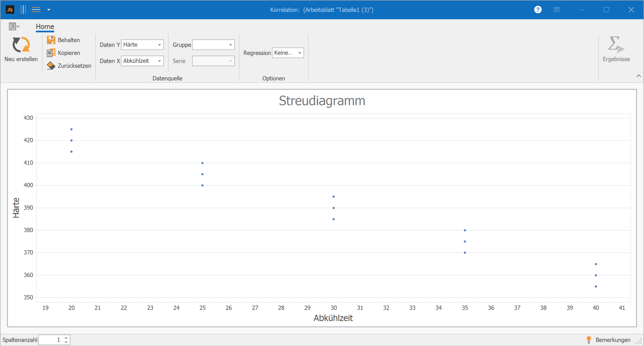Click the Bemerkungen lightbulb icon
The image size is (644, 346).
click(589, 339)
